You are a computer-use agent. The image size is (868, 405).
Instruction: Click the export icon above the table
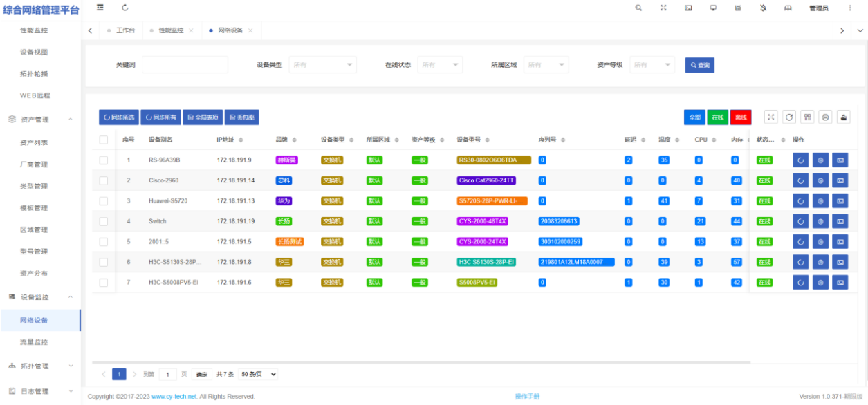tap(843, 117)
